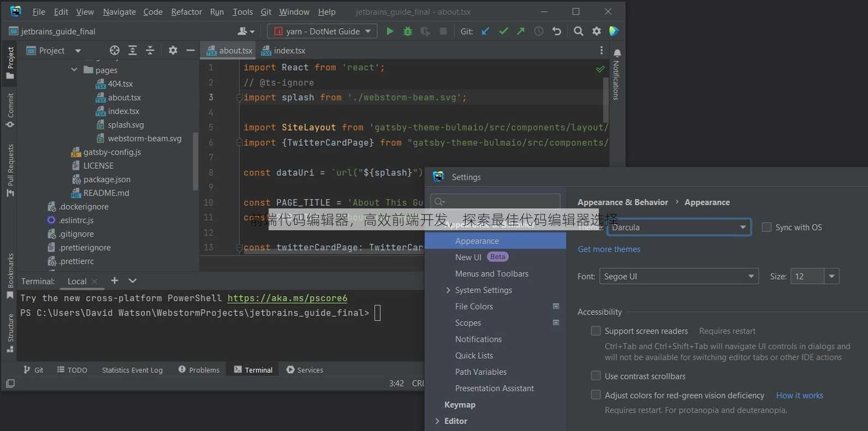This screenshot has width=868, height=431.
Task: Enable Sync with OS checkbox
Action: [x=766, y=227]
